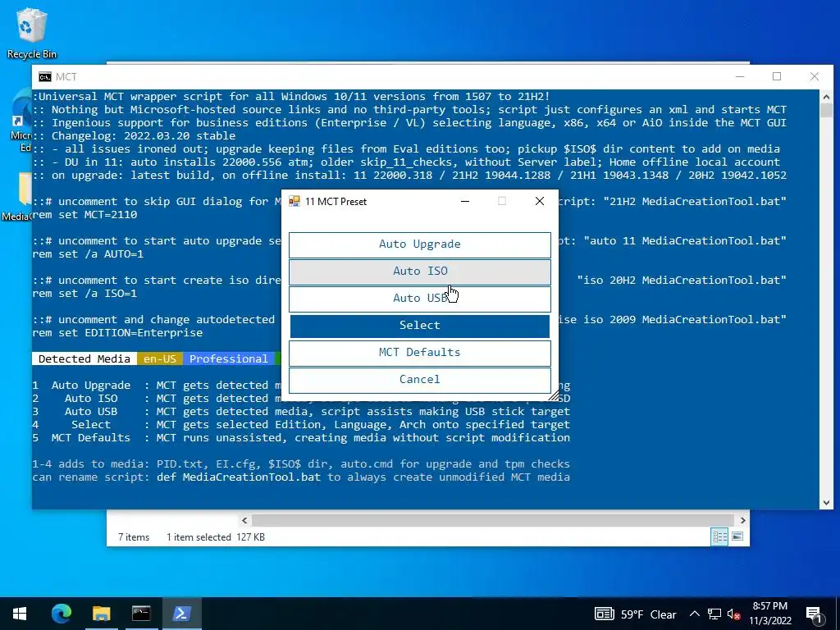Switch to PowerShell taskbar icon

pos(181,614)
